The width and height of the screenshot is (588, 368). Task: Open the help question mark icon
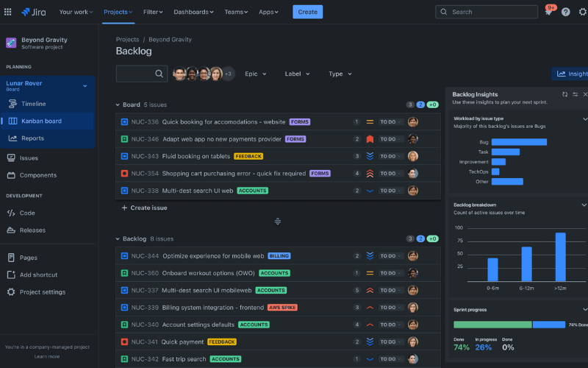point(565,12)
